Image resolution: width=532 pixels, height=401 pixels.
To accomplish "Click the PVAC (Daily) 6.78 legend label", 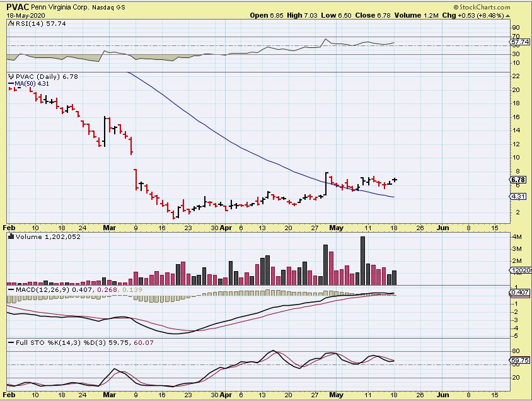I will tap(47, 76).
